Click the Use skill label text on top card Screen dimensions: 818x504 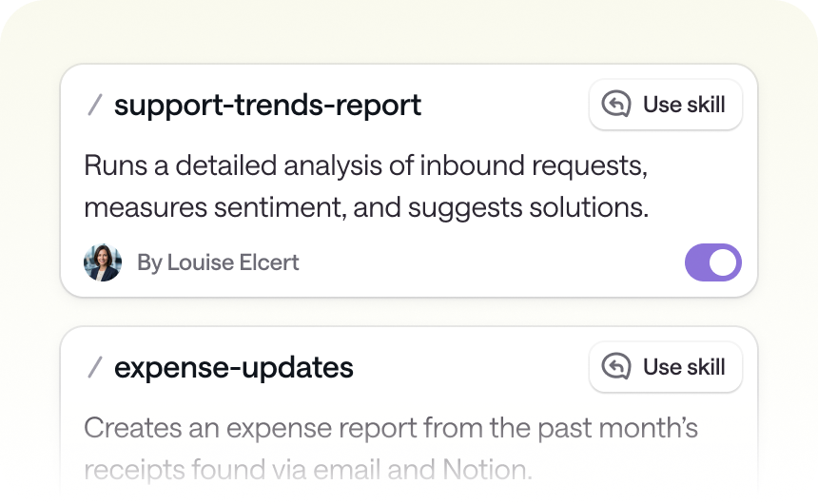click(684, 105)
